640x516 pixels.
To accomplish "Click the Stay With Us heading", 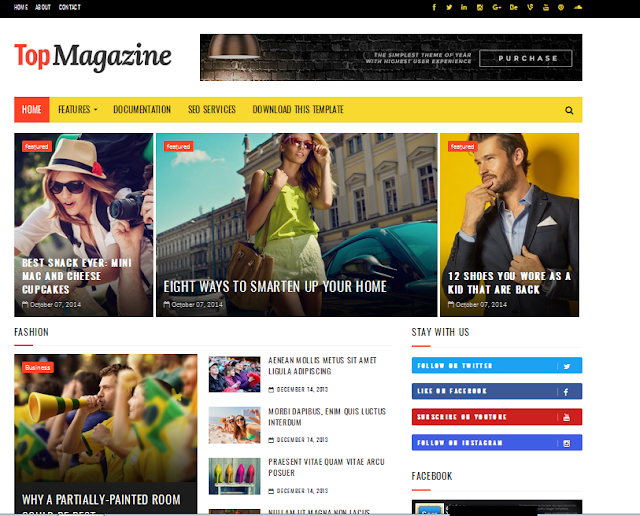I will 440,332.
